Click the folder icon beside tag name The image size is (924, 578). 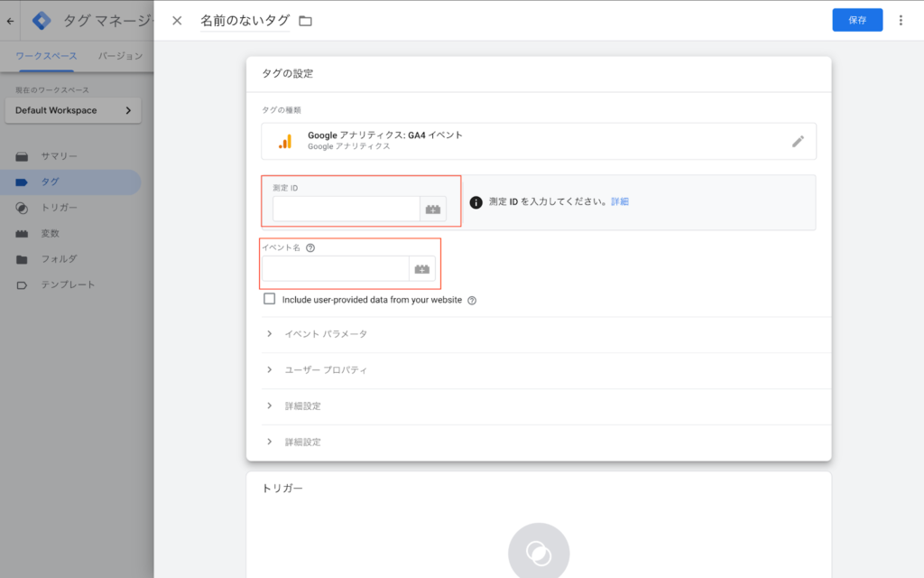pyautogui.click(x=305, y=22)
